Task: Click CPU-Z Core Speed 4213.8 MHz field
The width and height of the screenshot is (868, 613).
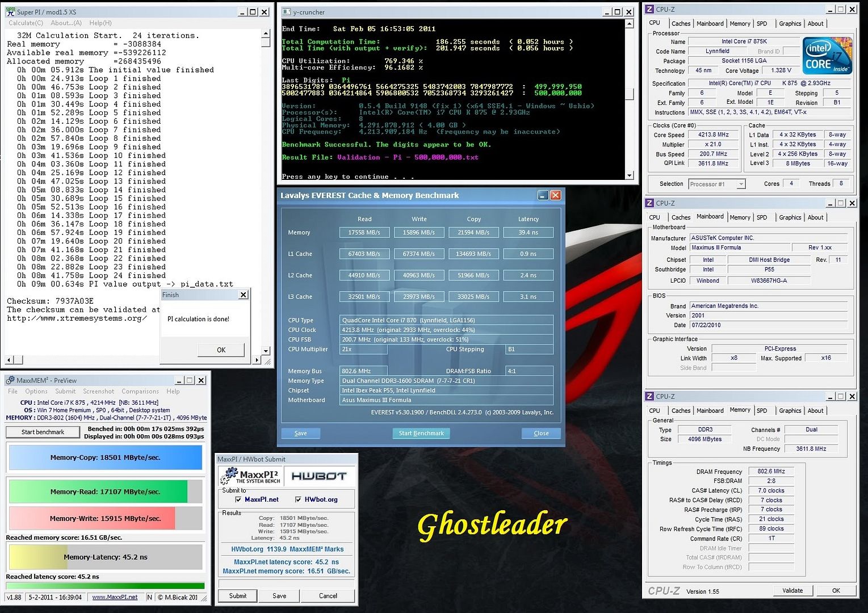Action: point(713,135)
